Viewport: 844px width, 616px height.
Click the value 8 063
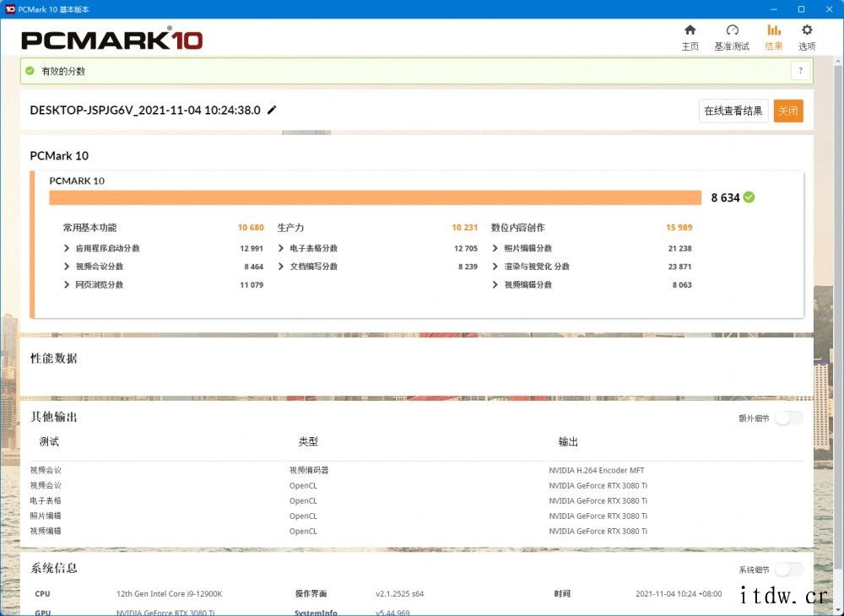682,284
